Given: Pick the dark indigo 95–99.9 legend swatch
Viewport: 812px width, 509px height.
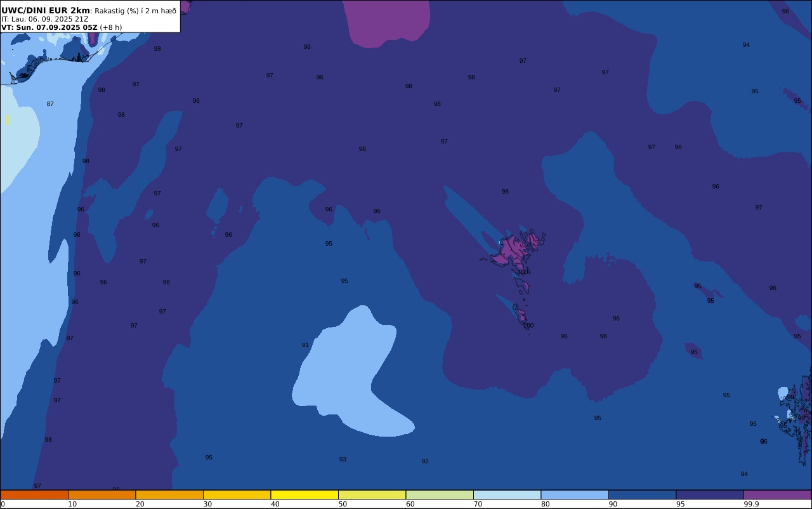Looking at the screenshot, I should click(x=710, y=494).
